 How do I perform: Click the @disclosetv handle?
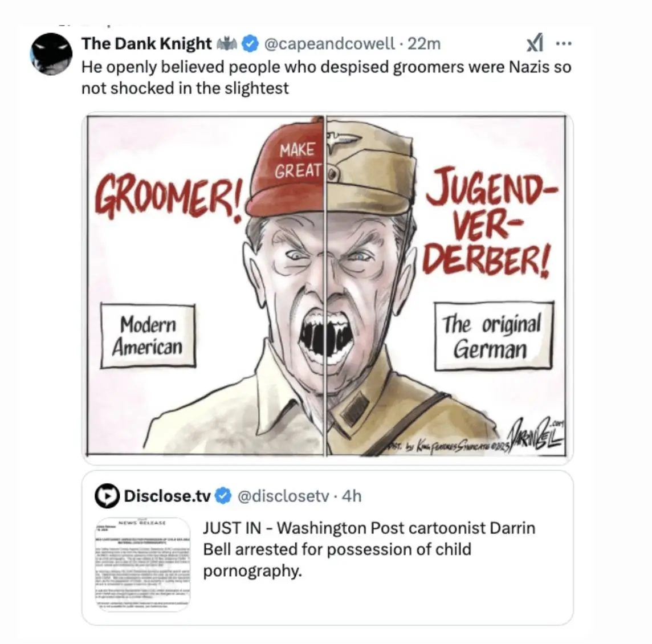pos(283,496)
